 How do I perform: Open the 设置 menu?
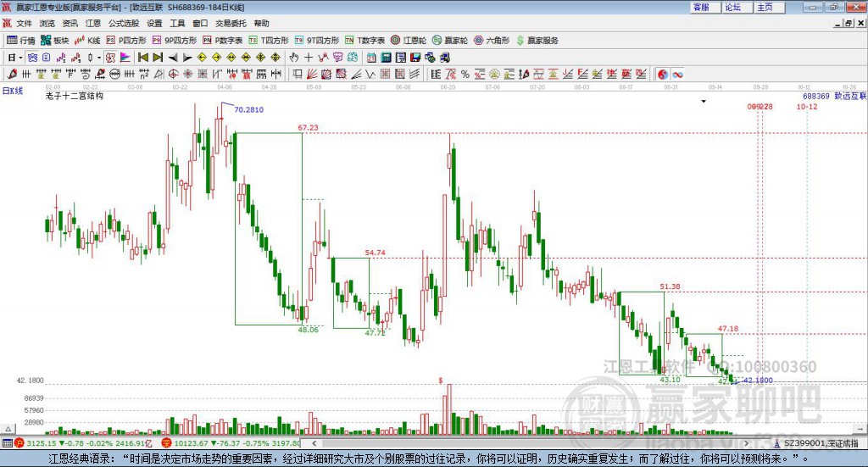154,23
